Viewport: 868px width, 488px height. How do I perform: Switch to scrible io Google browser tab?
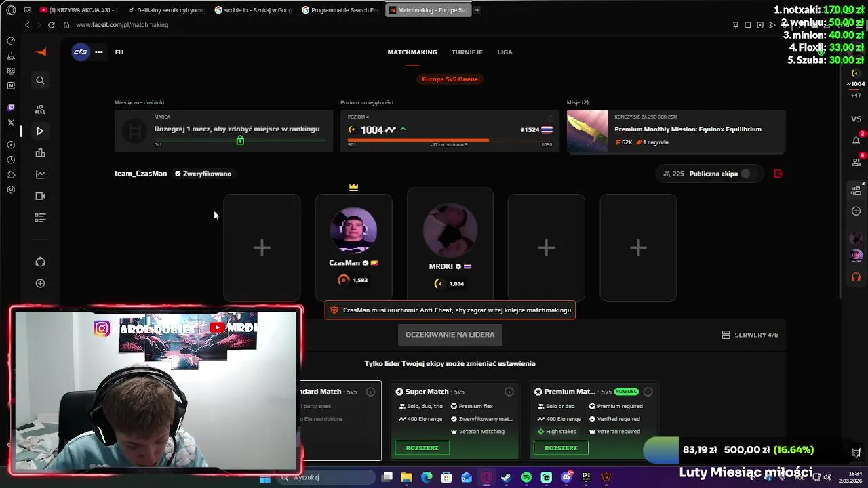point(253,10)
